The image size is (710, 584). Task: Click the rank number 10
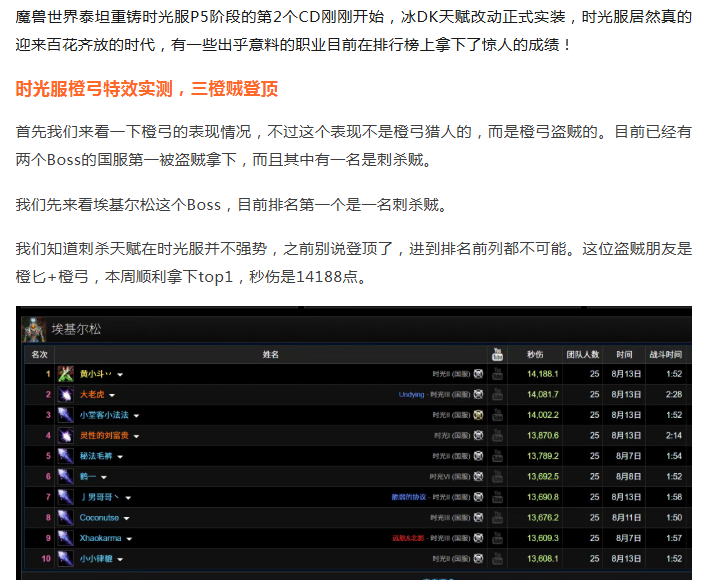coord(46,559)
